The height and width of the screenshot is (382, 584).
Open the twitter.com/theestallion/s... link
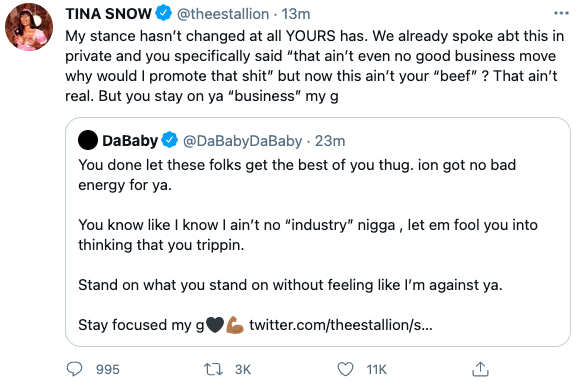(x=341, y=325)
